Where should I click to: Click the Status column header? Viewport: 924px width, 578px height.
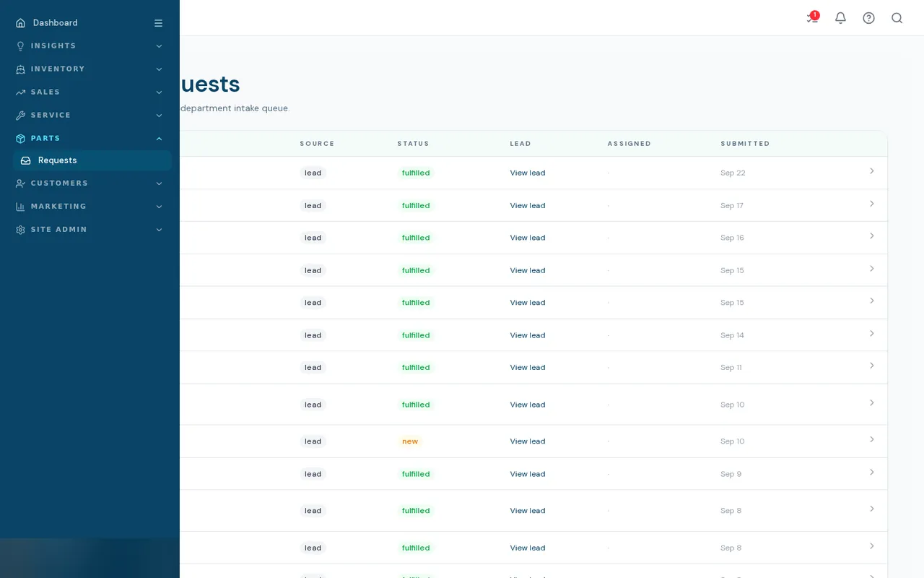[413, 144]
